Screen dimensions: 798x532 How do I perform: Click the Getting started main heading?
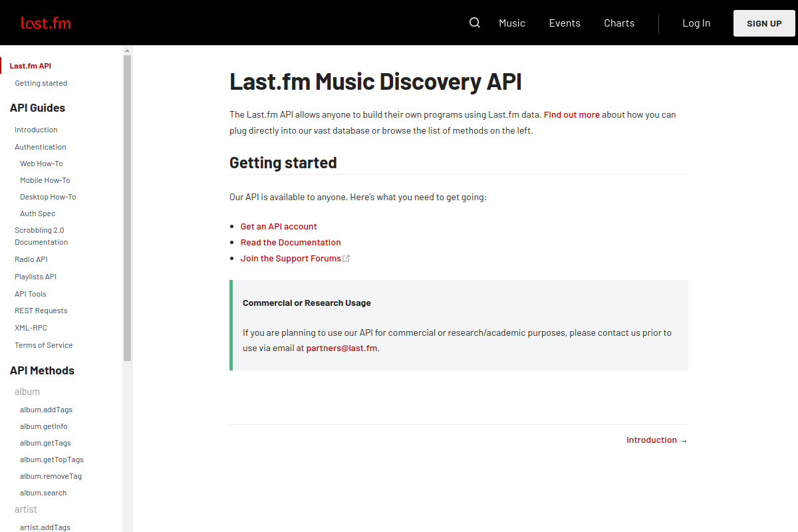click(x=283, y=162)
